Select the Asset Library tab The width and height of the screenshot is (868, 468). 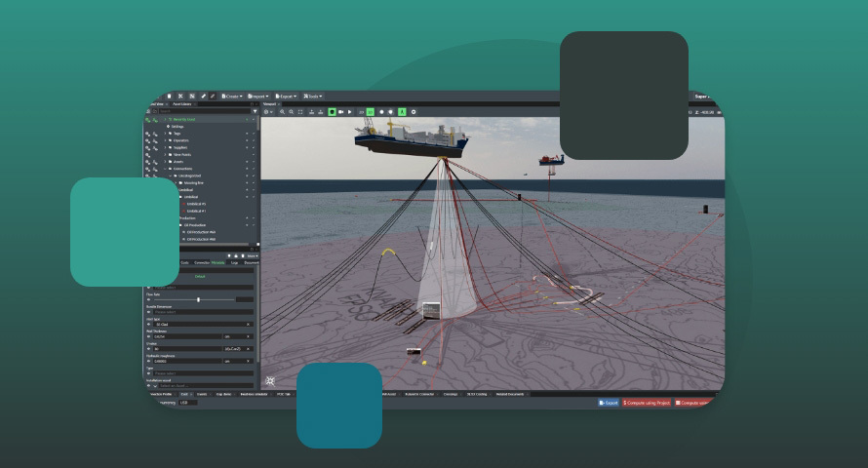pos(183,103)
